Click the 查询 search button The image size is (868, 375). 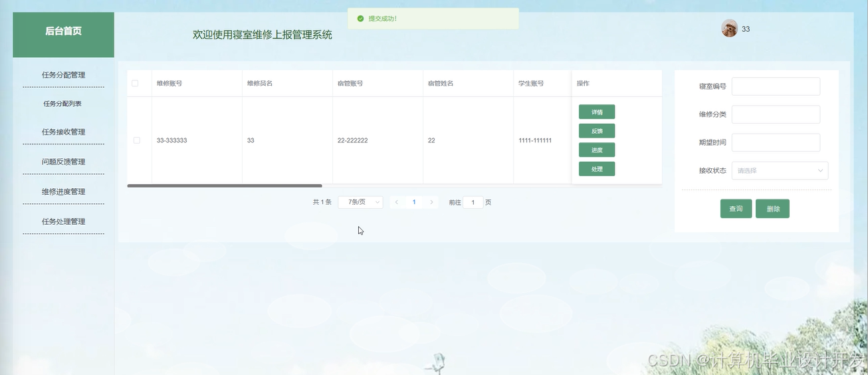pos(736,209)
